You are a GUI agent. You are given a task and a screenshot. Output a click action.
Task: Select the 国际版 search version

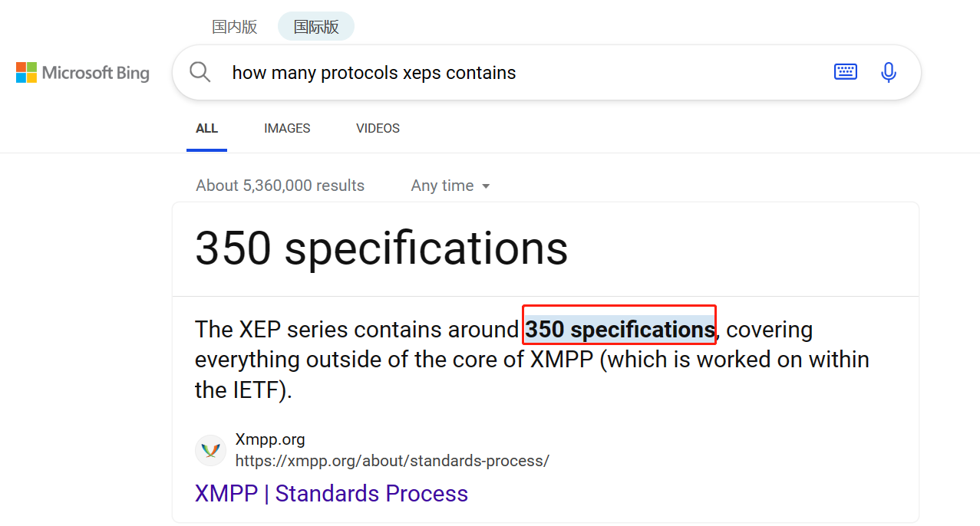tap(316, 27)
